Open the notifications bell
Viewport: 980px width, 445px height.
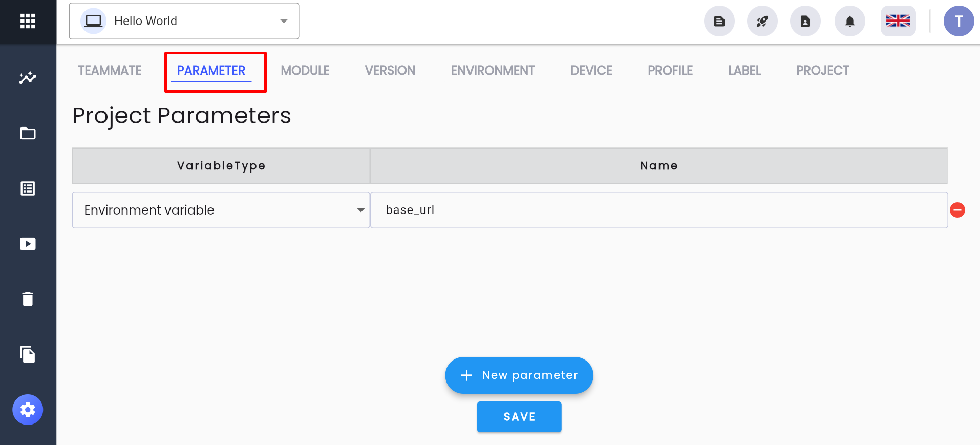(x=850, y=21)
